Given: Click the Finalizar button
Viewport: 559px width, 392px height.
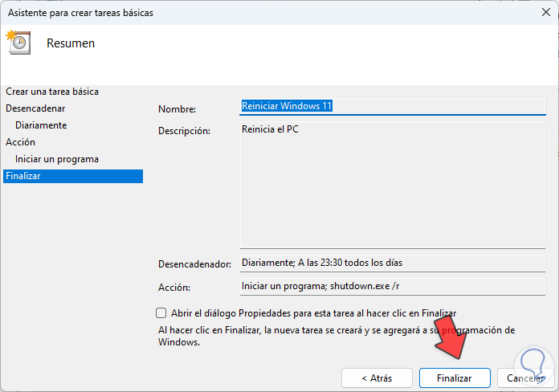Looking at the screenshot, I should click(x=455, y=378).
